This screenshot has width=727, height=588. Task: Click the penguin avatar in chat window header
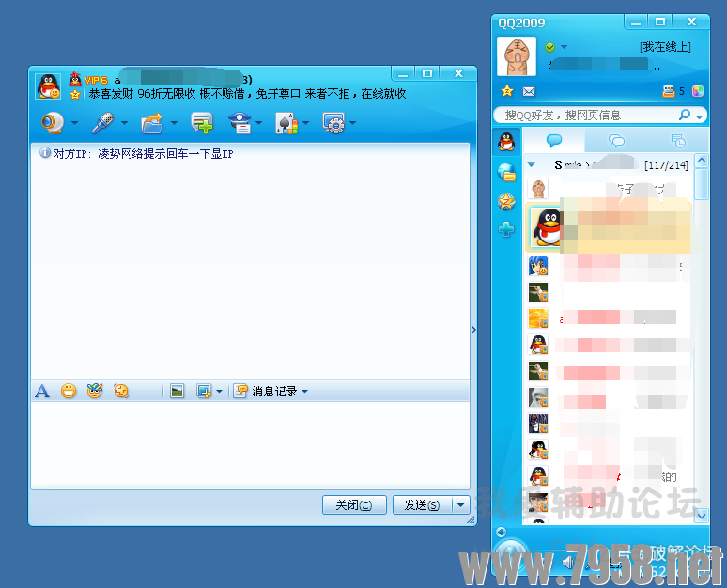tap(48, 86)
